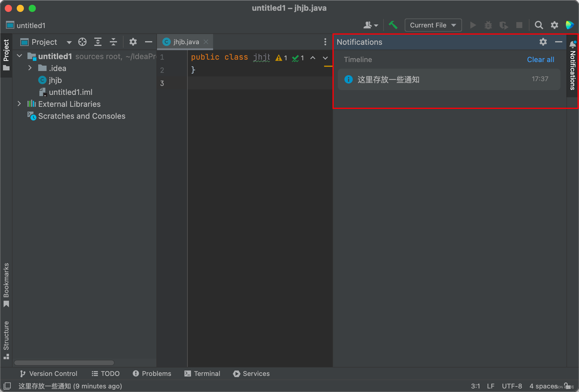This screenshot has width=579, height=392.
Task: Go to previous highlighted error arrow
Action: [x=313, y=58]
